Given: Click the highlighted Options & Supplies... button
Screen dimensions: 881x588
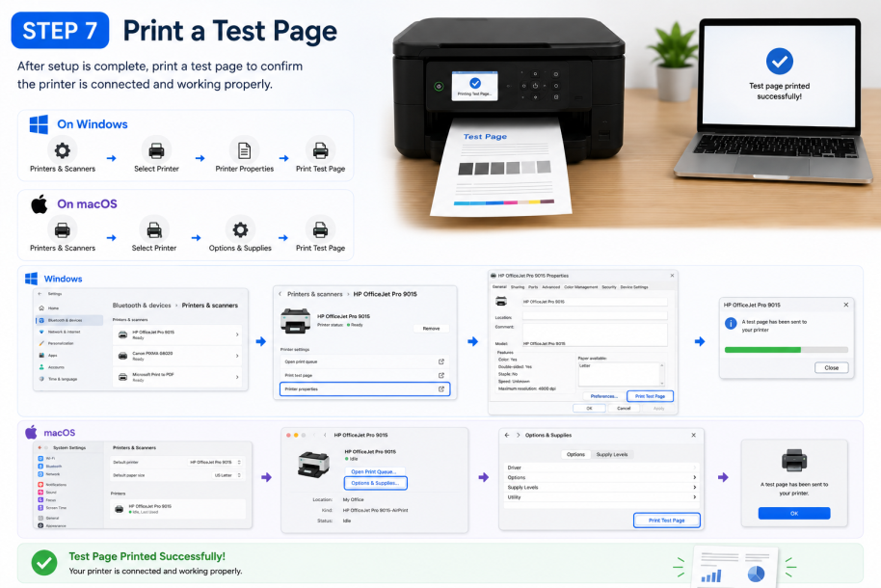Looking at the screenshot, I should [375, 483].
